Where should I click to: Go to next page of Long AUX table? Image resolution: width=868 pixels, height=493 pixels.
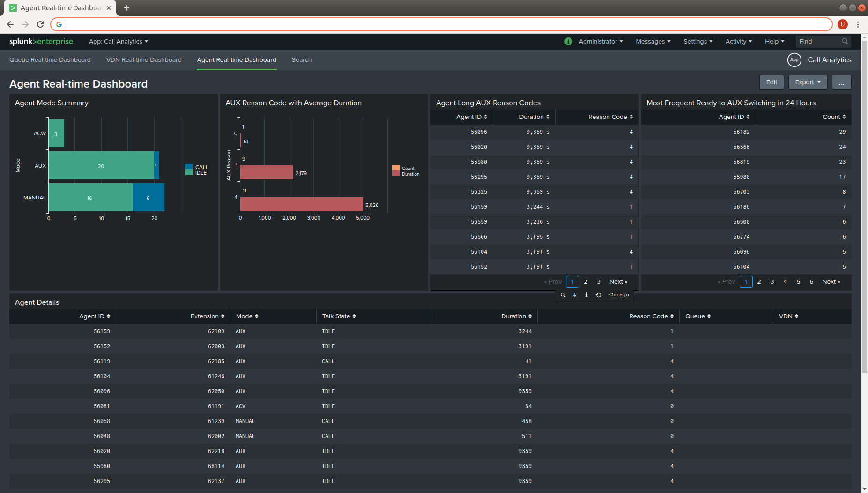click(x=618, y=282)
